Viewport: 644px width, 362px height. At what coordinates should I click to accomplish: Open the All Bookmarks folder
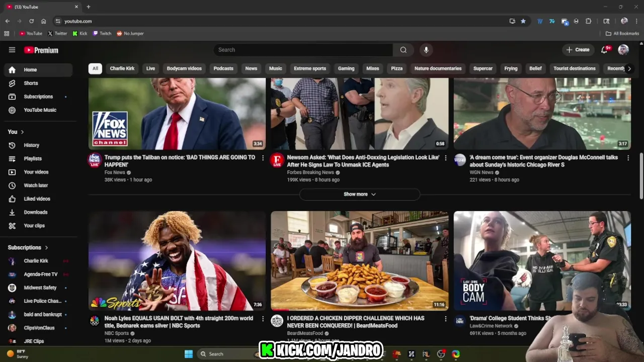tap(622, 34)
